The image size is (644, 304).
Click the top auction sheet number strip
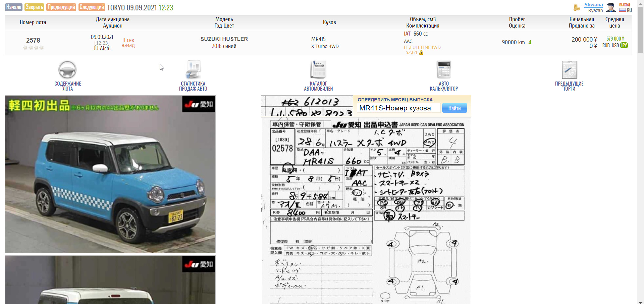(307, 106)
